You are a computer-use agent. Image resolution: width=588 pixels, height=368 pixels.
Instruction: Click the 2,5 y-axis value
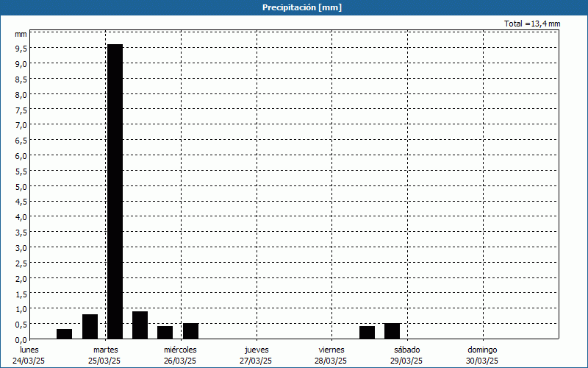click(21, 263)
